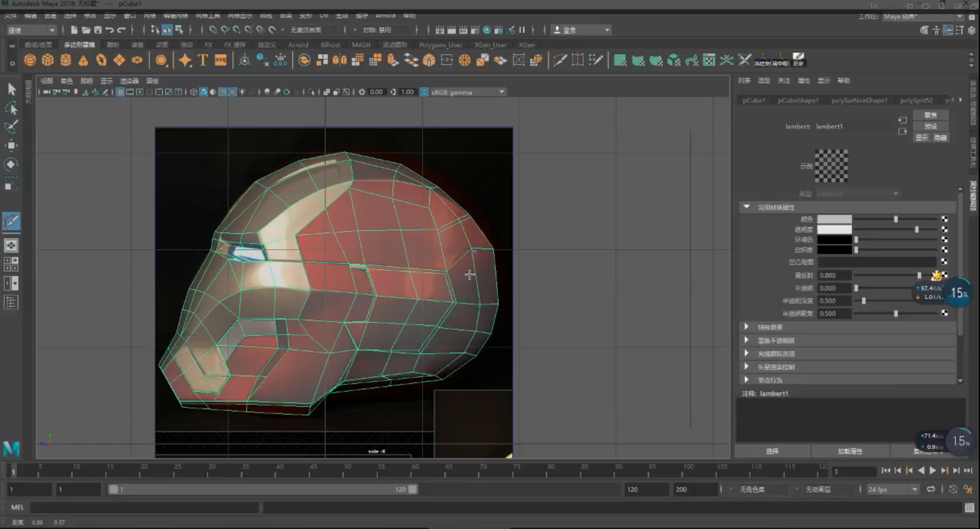Select the arrow Select tool in toolbox
This screenshot has height=529, width=980.
click(x=11, y=89)
